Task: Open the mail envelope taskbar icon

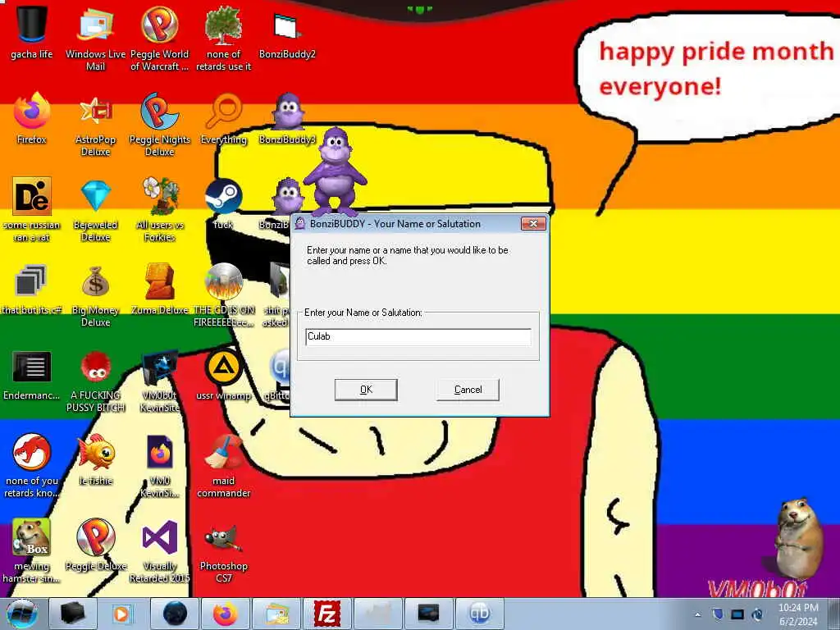Action: pos(277,614)
